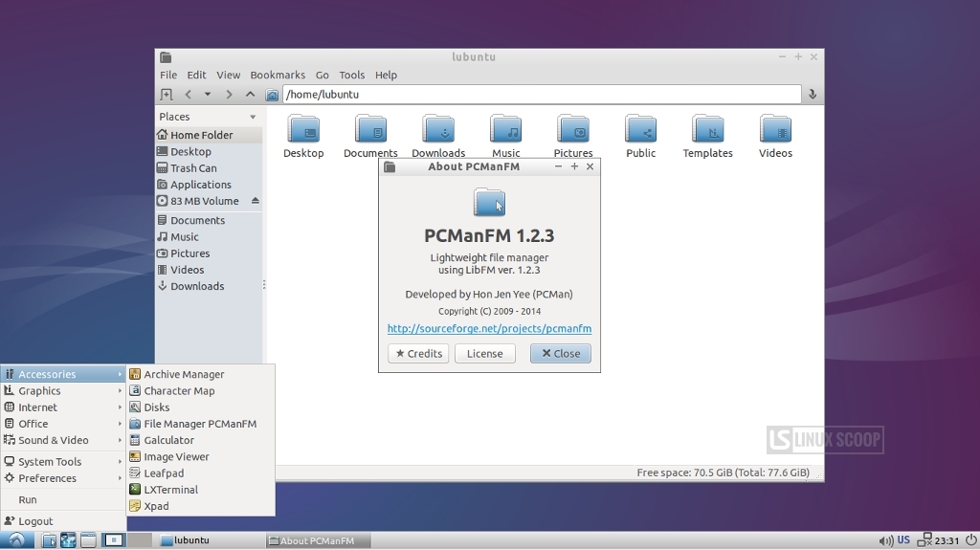Launch File Manager PCManFM
Image resolution: width=980 pixels, height=550 pixels.
[x=201, y=424]
